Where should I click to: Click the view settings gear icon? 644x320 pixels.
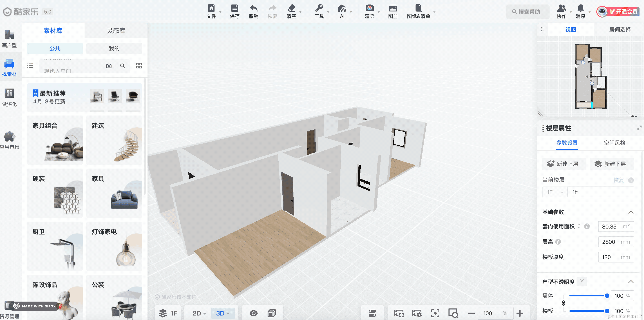coord(417,313)
